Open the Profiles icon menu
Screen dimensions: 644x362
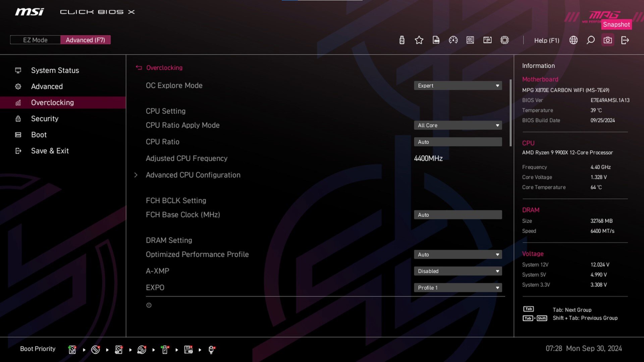[x=435, y=40]
